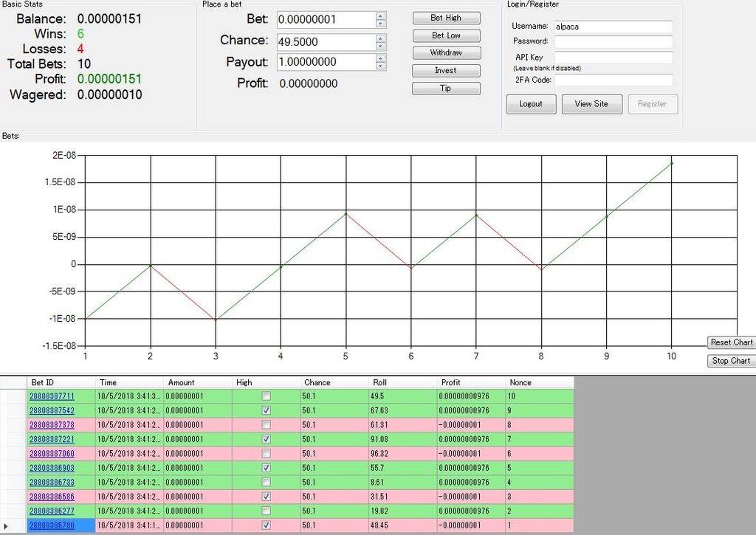Open bet link 28808387060

tap(52, 454)
